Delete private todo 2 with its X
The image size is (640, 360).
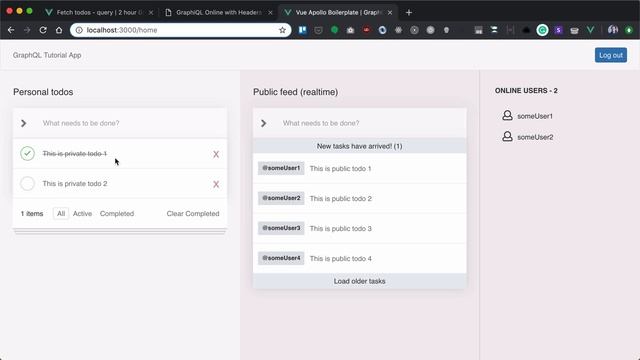coord(216,184)
